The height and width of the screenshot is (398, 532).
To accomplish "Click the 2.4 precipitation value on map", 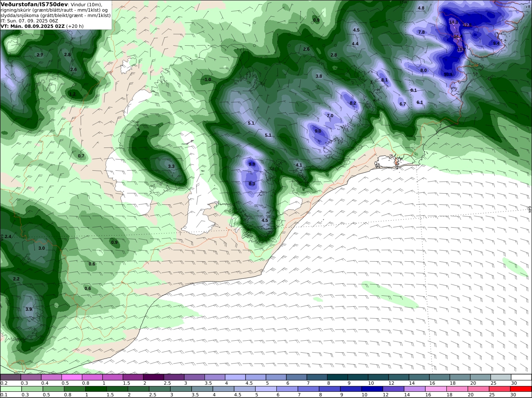I will [8, 236].
